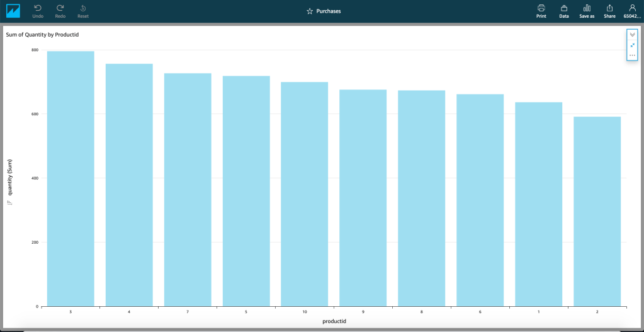
Task: Open the user account menu
Action: point(632,8)
